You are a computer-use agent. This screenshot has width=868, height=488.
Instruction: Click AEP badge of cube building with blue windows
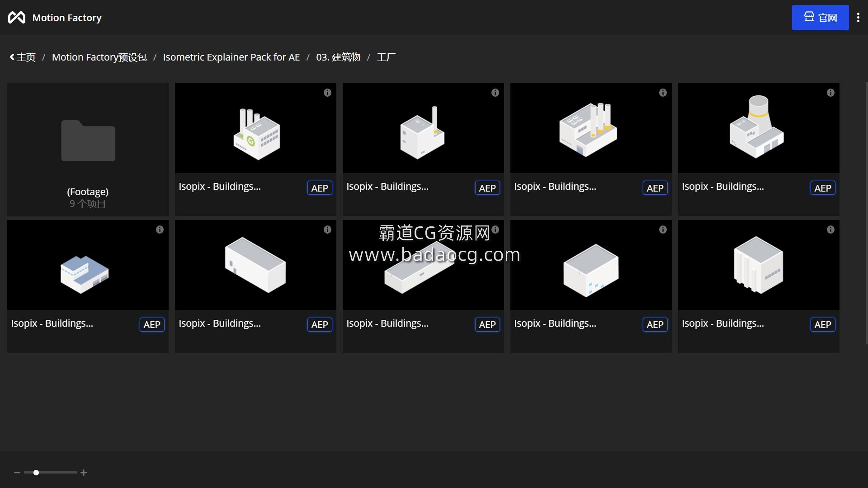pos(655,324)
